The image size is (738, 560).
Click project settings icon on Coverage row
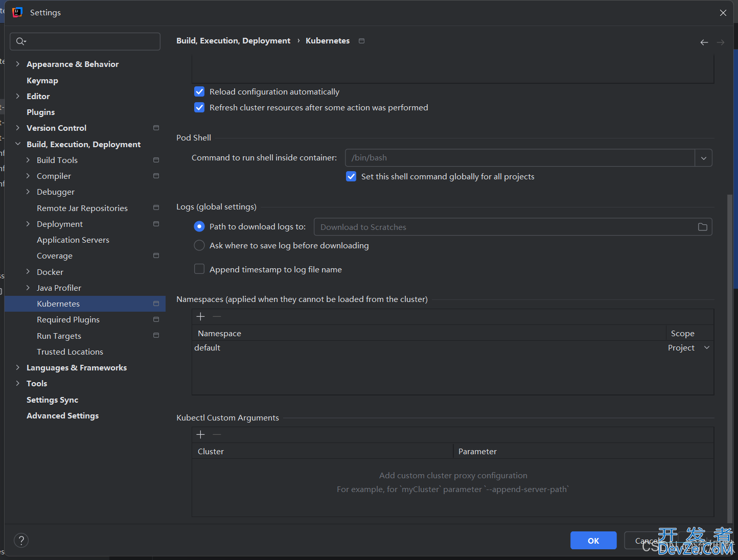[156, 255]
